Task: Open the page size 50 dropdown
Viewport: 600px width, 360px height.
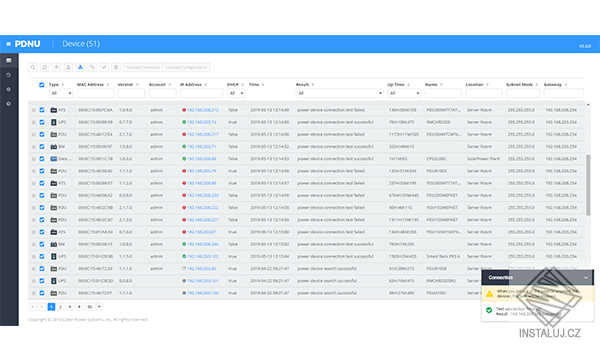Action: point(94,307)
